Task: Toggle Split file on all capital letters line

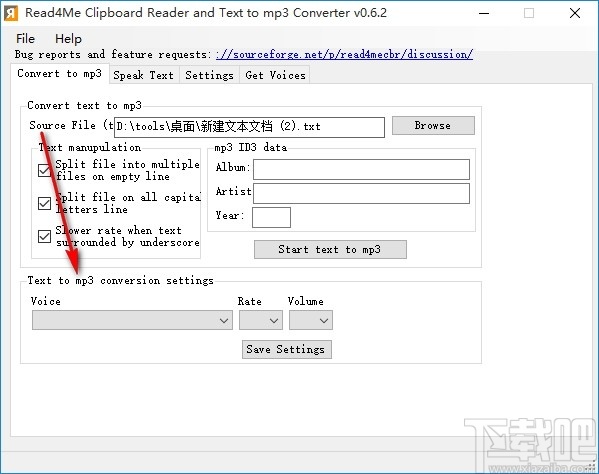Action: point(44,203)
